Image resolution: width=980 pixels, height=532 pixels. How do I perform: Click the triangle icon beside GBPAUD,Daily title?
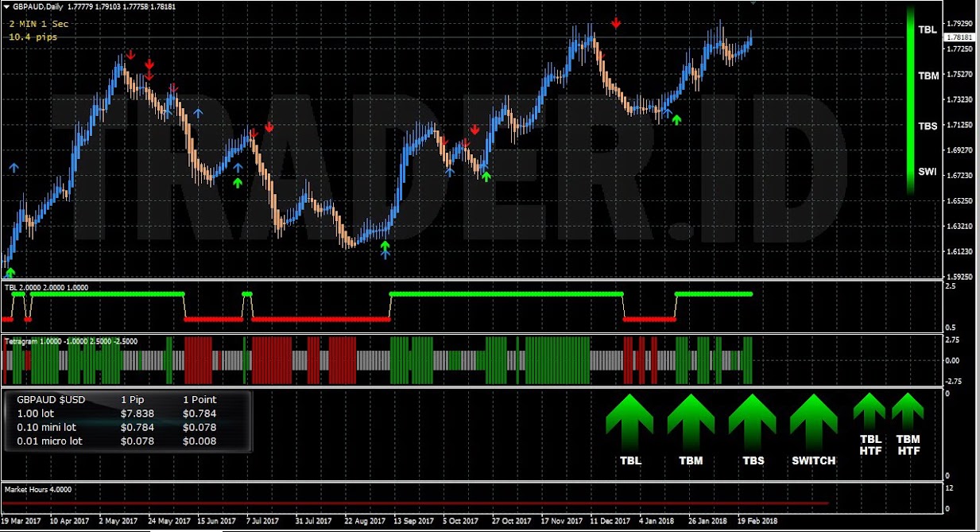pos(6,6)
